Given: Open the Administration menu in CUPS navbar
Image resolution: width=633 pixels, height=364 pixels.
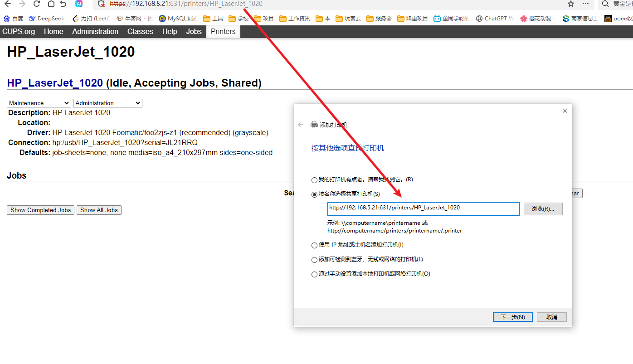Looking at the screenshot, I should click(x=95, y=31).
